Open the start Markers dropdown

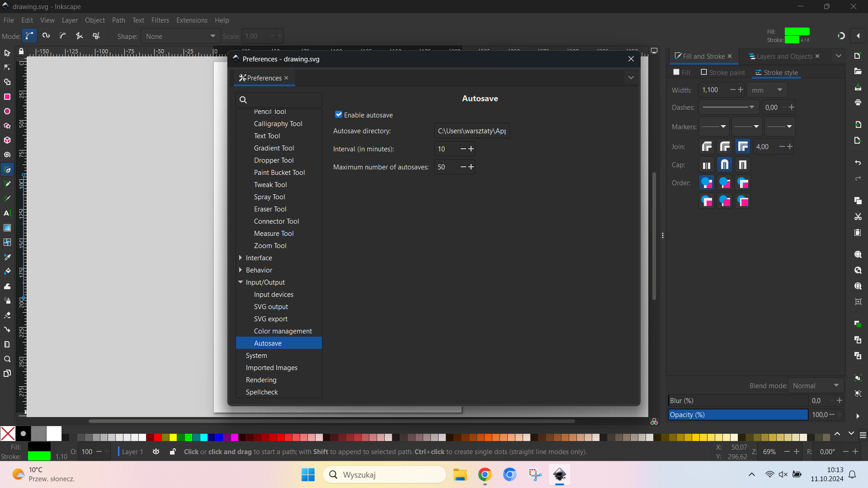pos(714,127)
